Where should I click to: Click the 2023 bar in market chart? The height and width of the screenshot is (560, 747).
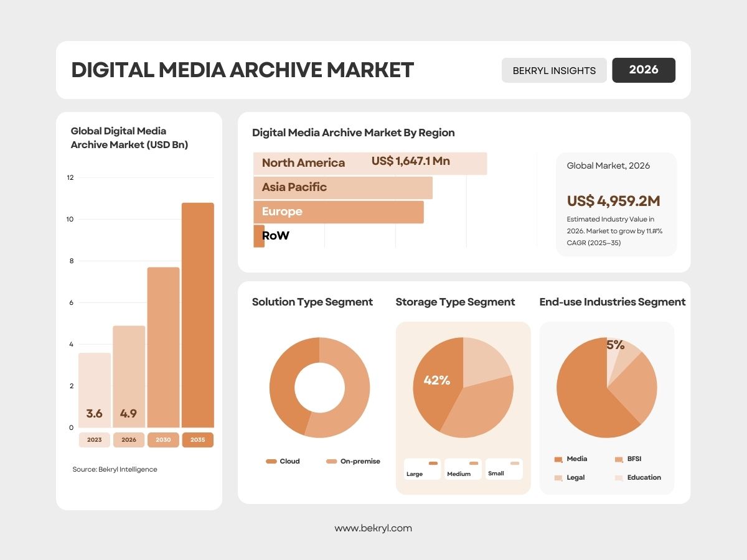coord(95,390)
